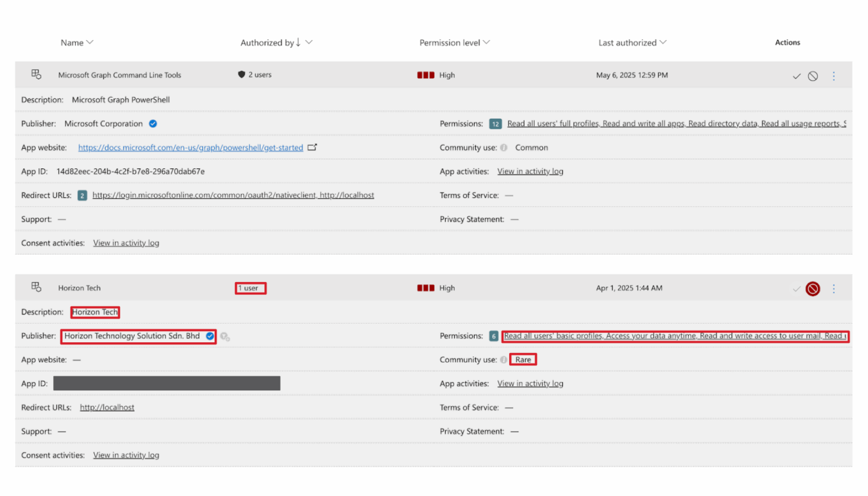
Task: Open the Name column dropdown
Action: click(x=90, y=42)
